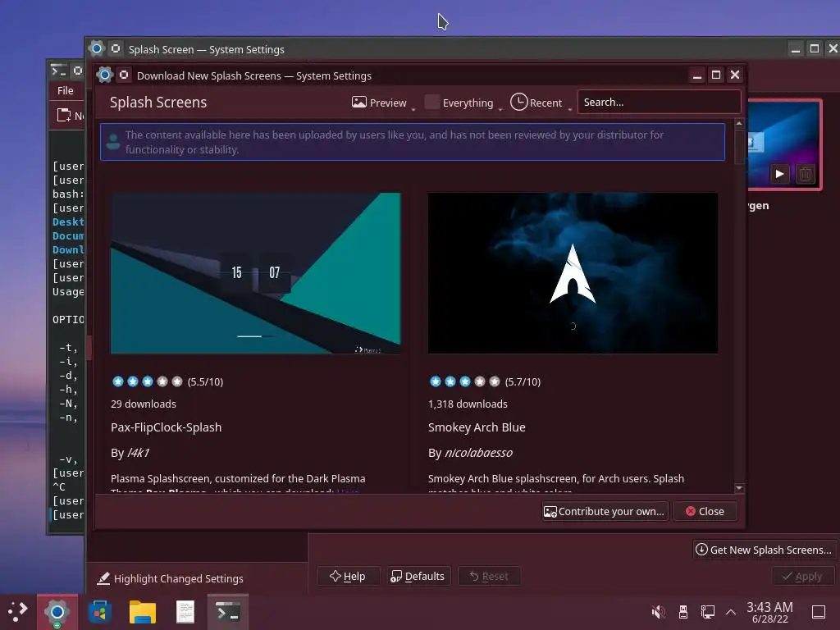The width and height of the screenshot is (840, 630).
Task: Click the pin icon in Splash Screen window title
Action: point(116,48)
